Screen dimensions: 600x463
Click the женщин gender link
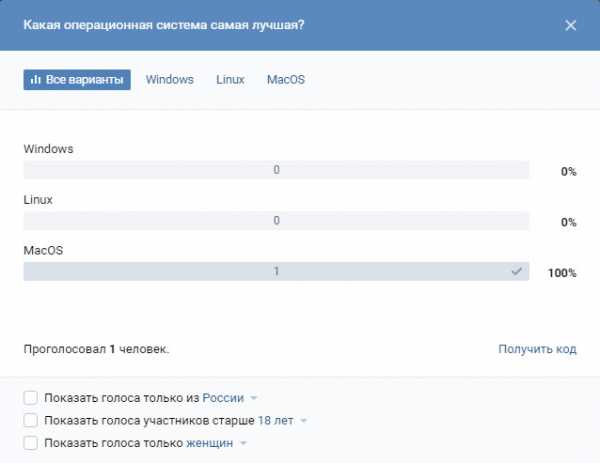coord(210,443)
